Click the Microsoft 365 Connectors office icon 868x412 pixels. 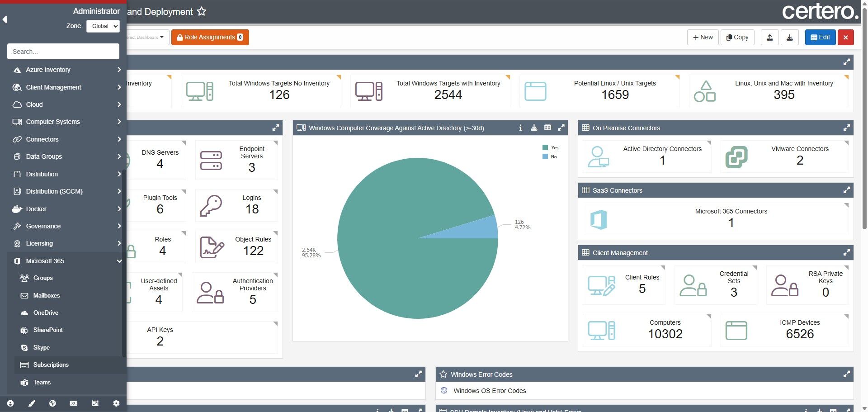point(599,220)
